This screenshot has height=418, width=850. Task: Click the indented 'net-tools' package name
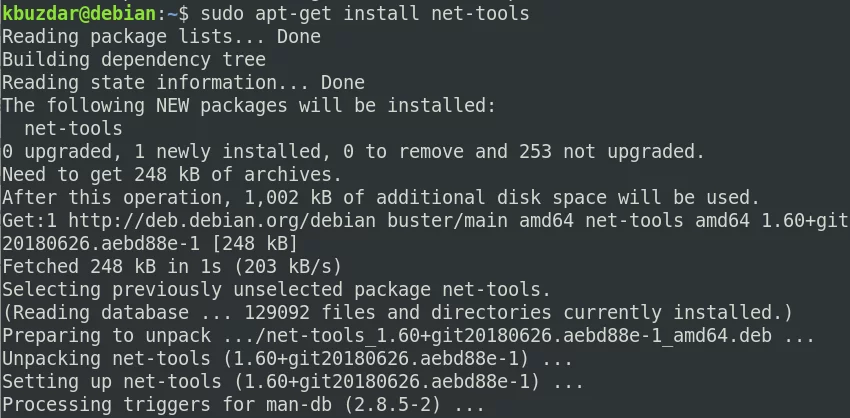pyautogui.click(x=73, y=128)
